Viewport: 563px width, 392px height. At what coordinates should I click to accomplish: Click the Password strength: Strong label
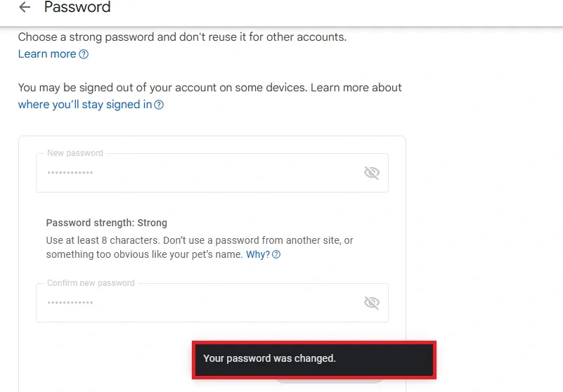click(x=106, y=223)
